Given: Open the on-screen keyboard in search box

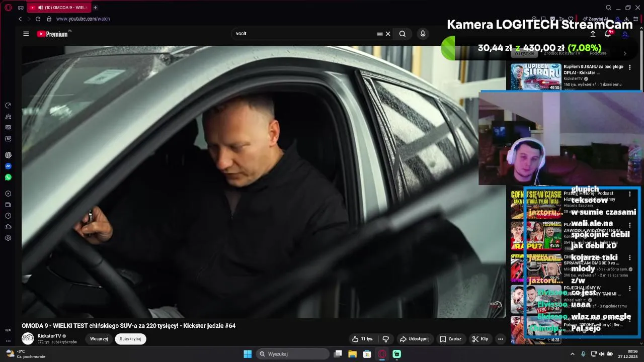Looking at the screenshot, I should pos(380,34).
